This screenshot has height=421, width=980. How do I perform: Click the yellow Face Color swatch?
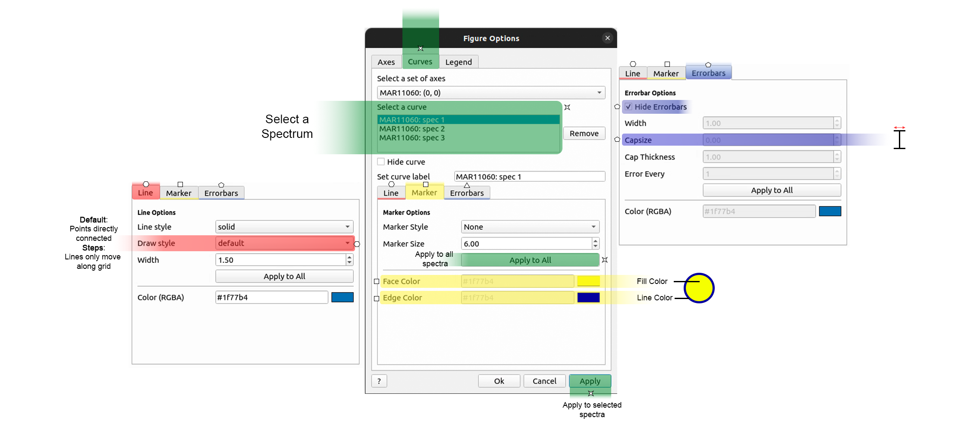click(588, 281)
